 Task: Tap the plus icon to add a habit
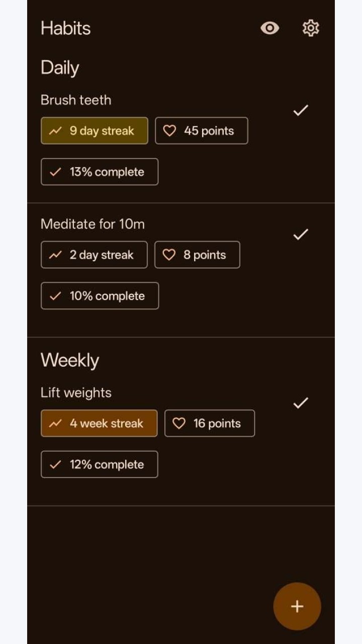pyautogui.click(x=297, y=606)
